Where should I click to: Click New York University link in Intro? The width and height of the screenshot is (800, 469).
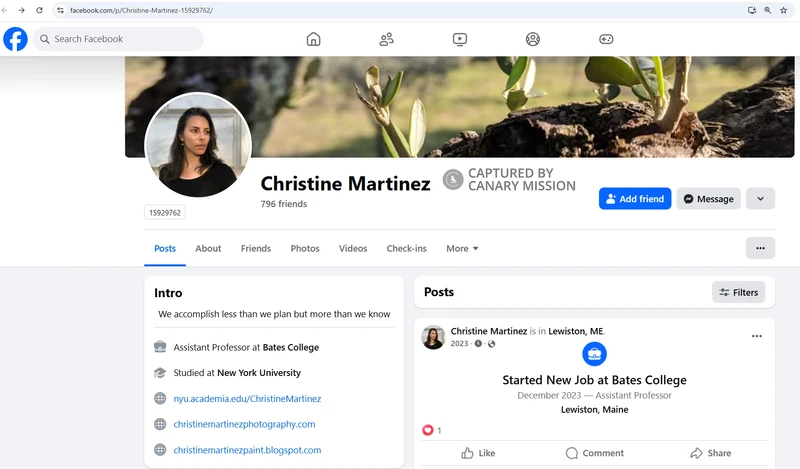(259, 373)
